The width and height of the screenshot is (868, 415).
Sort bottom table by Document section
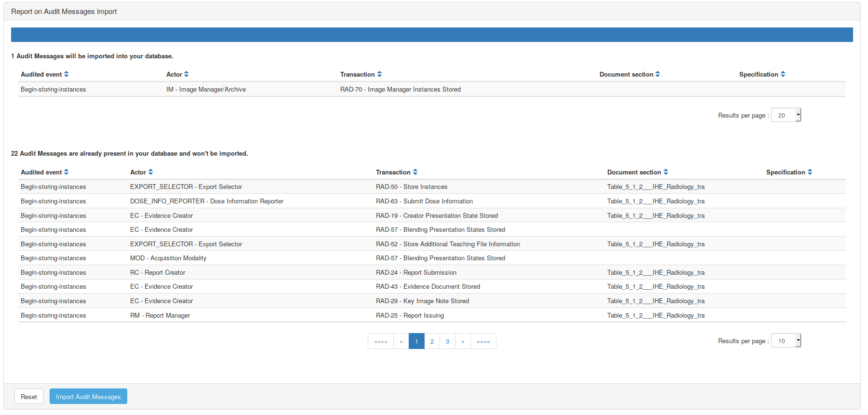click(666, 172)
